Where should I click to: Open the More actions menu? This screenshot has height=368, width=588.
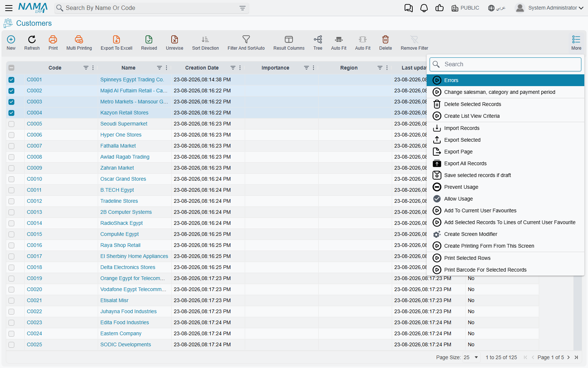click(576, 43)
